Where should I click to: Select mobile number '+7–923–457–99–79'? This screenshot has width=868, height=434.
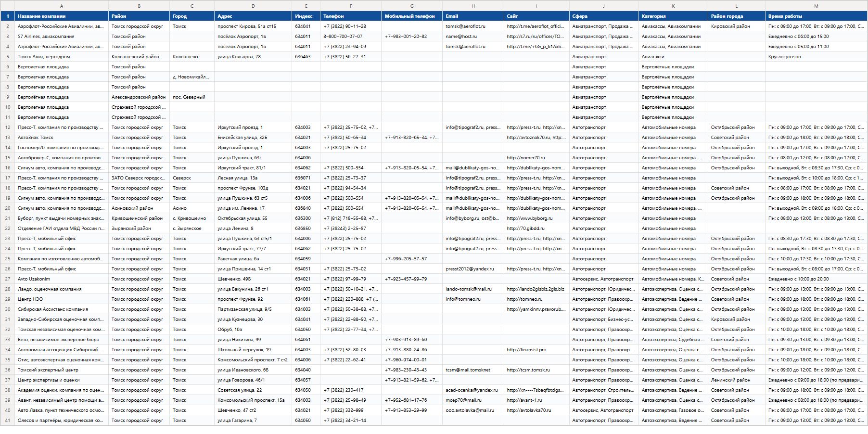tap(412, 279)
